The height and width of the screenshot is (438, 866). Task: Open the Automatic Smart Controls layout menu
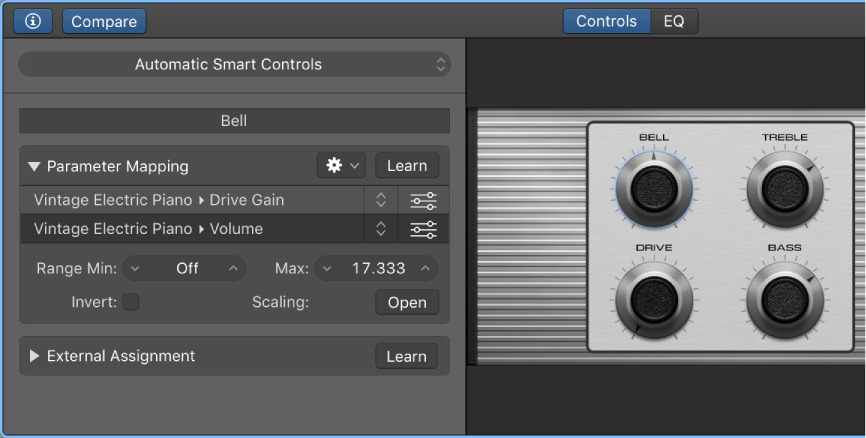click(x=234, y=64)
